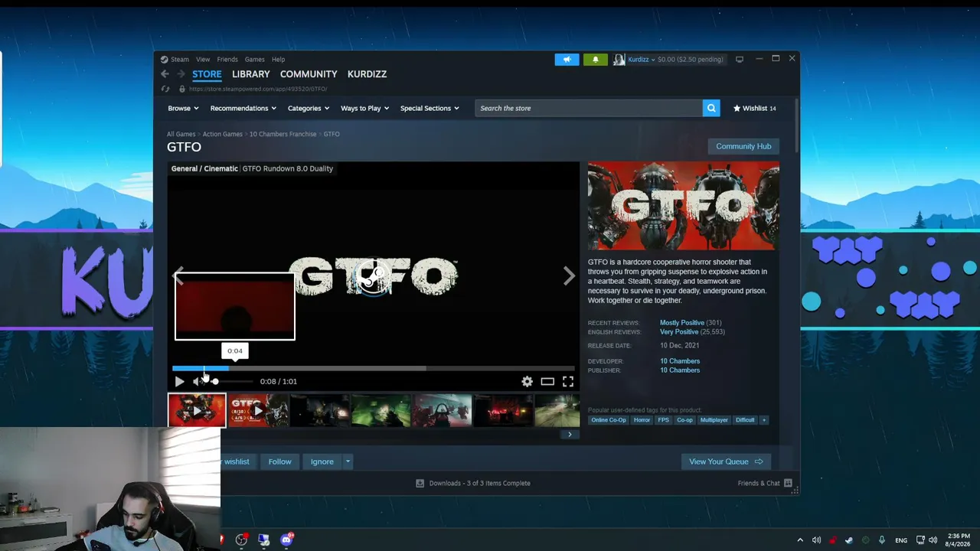Show hidden system tray icons chevron
Image resolution: width=980 pixels, height=551 pixels.
pyautogui.click(x=800, y=540)
